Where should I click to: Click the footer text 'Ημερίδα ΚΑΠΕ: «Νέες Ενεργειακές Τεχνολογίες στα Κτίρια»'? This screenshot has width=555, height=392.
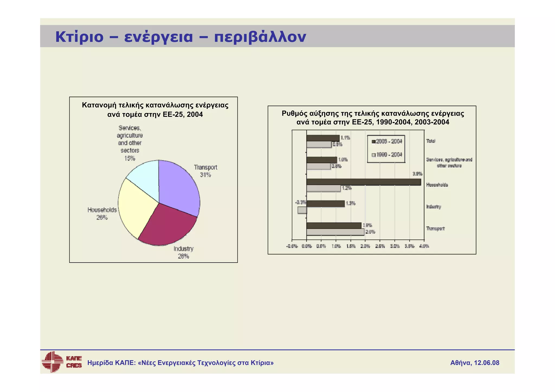pos(180,363)
